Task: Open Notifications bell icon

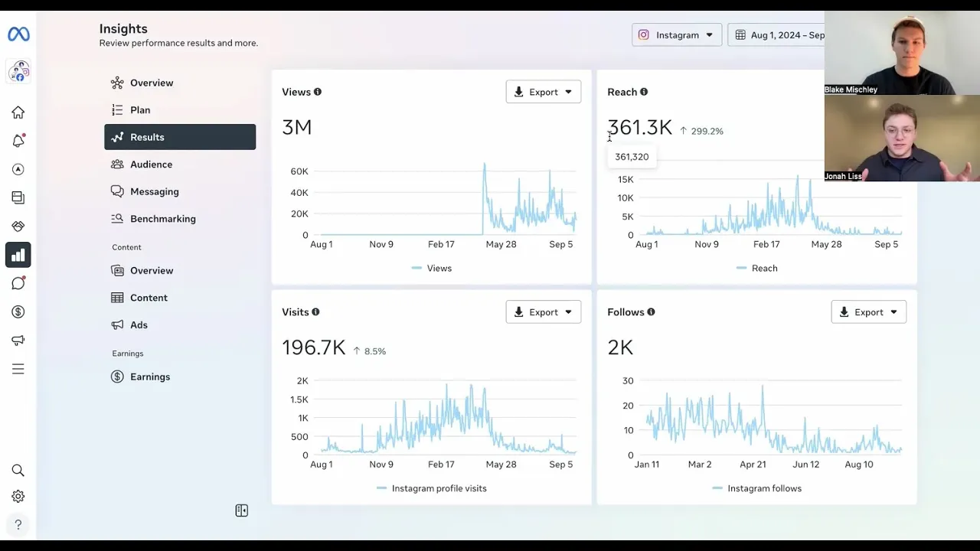Action: pyautogui.click(x=18, y=141)
